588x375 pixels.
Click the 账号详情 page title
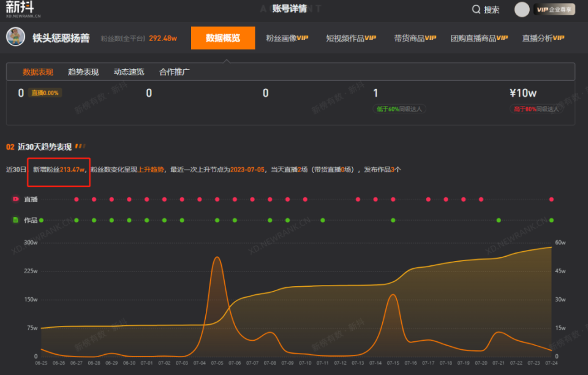pyautogui.click(x=290, y=9)
